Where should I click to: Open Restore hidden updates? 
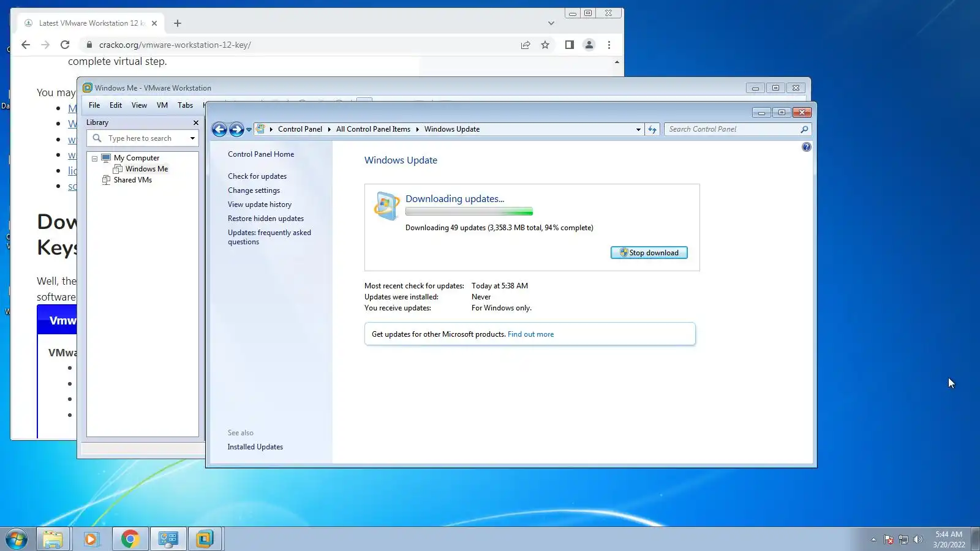pyautogui.click(x=266, y=219)
